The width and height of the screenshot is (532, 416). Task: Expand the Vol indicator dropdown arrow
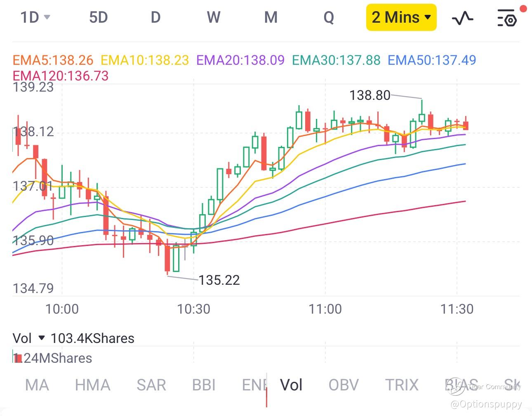[41, 338]
